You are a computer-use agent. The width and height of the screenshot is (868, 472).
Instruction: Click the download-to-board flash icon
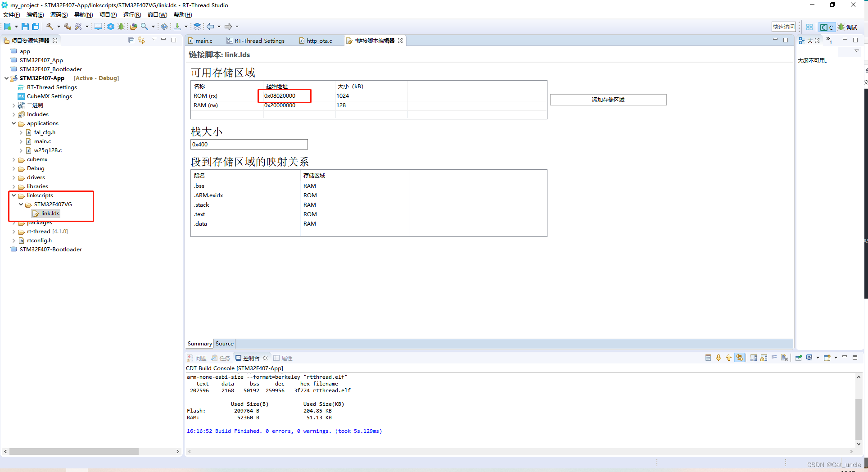point(178,27)
